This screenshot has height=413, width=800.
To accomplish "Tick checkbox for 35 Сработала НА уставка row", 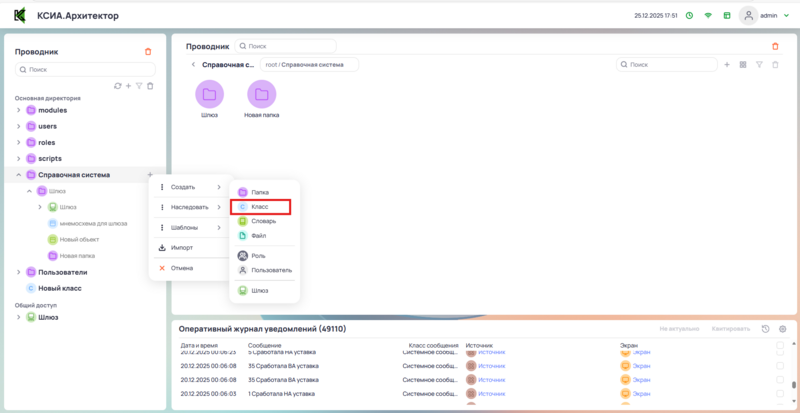I will (780, 366).
